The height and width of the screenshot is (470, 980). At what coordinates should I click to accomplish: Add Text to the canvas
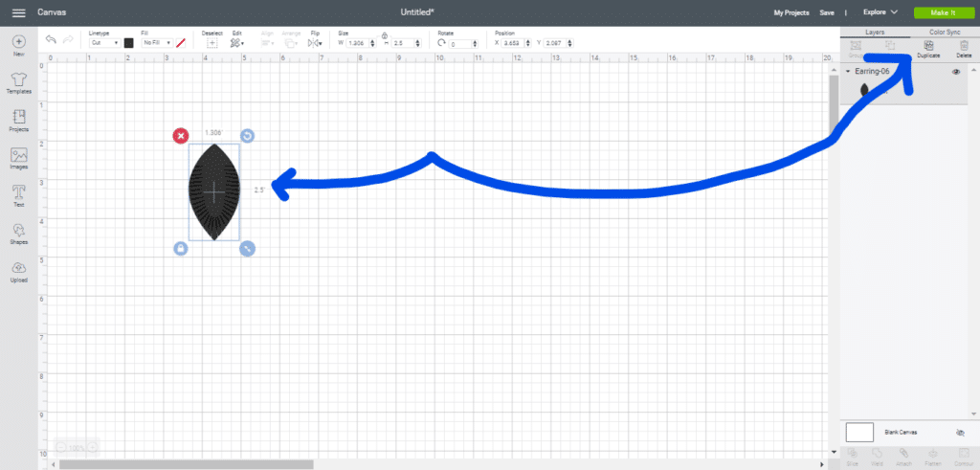pos(18,195)
